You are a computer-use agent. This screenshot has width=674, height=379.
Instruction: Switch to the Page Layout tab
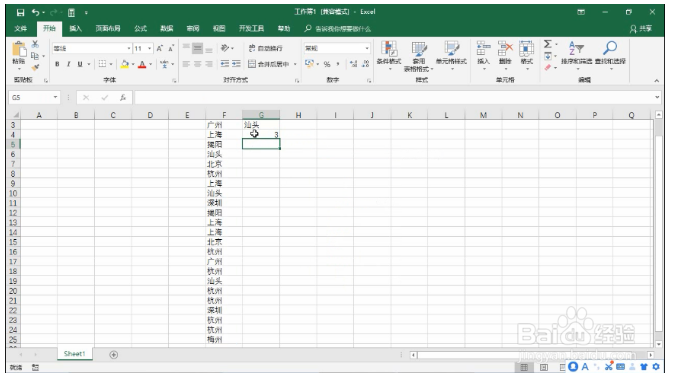(x=108, y=29)
